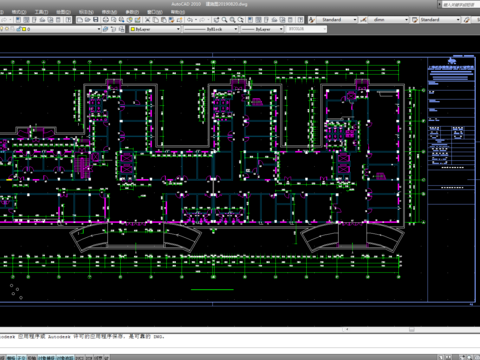Click the Cut scissors icon
The height and width of the screenshot is (360, 480).
(x=147, y=20)
